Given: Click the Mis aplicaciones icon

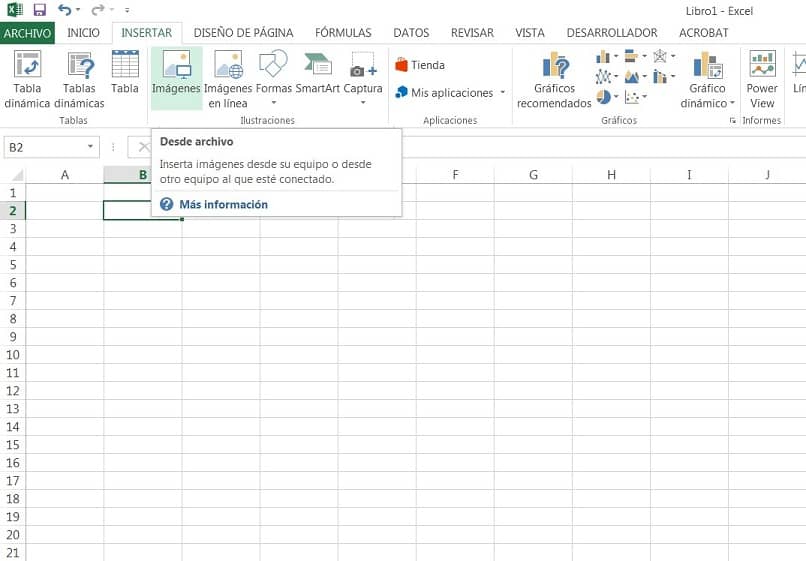Looking at the screenshot, I should pyautogui.click(x=401, y=93).
